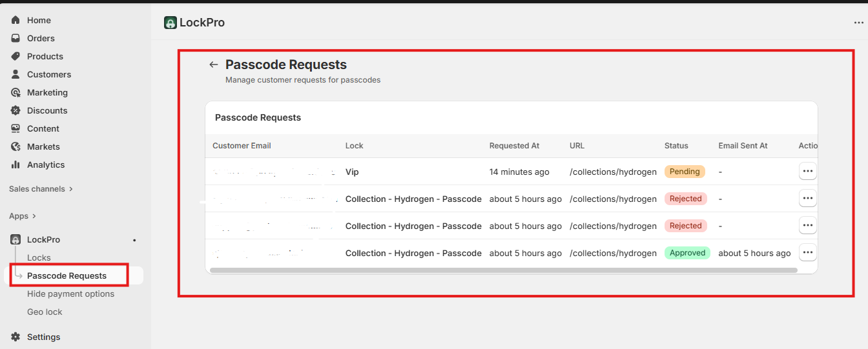This screenshot has height=349, width=868.
Task: Click the Discounts badge icon
Action: 15,110
